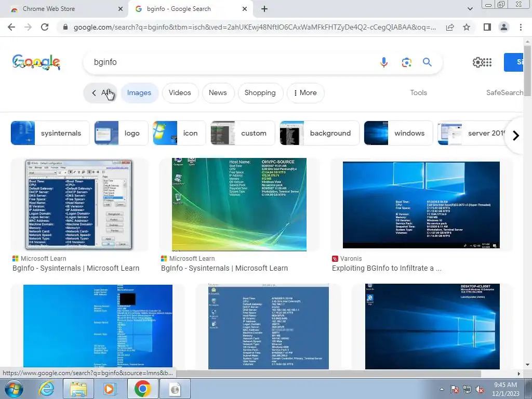
Task: Click the voice search microphone
Action: (x=384, y=62)
